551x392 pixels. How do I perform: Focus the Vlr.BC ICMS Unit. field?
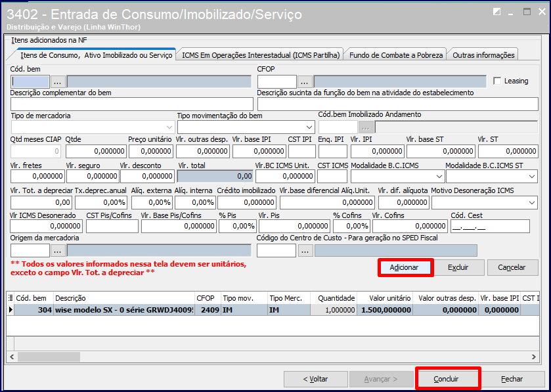click(285, 177)
